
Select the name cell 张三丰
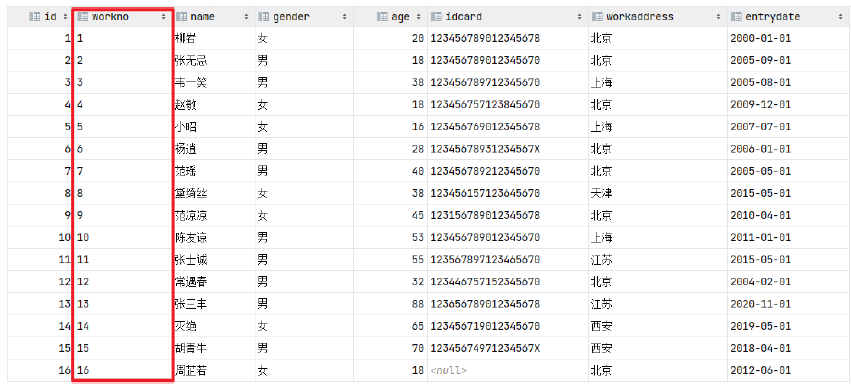tap(214, 305)
